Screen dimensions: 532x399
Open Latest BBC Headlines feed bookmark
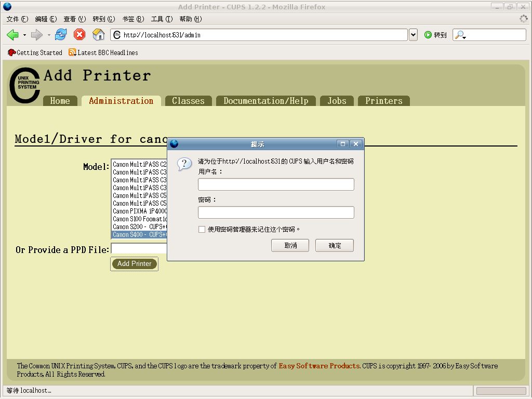[x=103, y=52]
